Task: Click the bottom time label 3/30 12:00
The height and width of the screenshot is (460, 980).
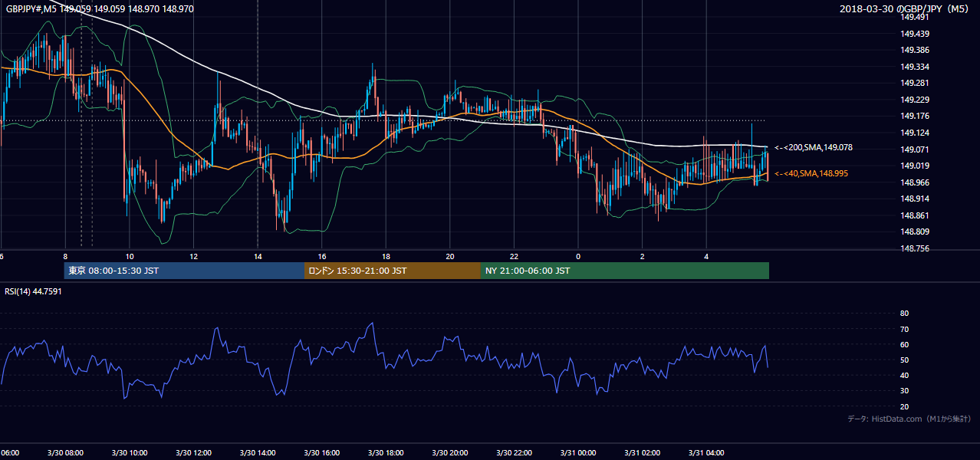Action: click(193, 453)
